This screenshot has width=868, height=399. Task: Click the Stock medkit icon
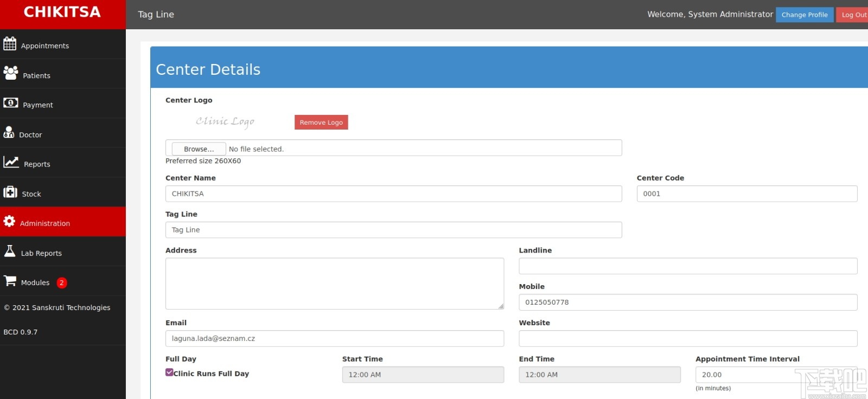click(10, 191)
